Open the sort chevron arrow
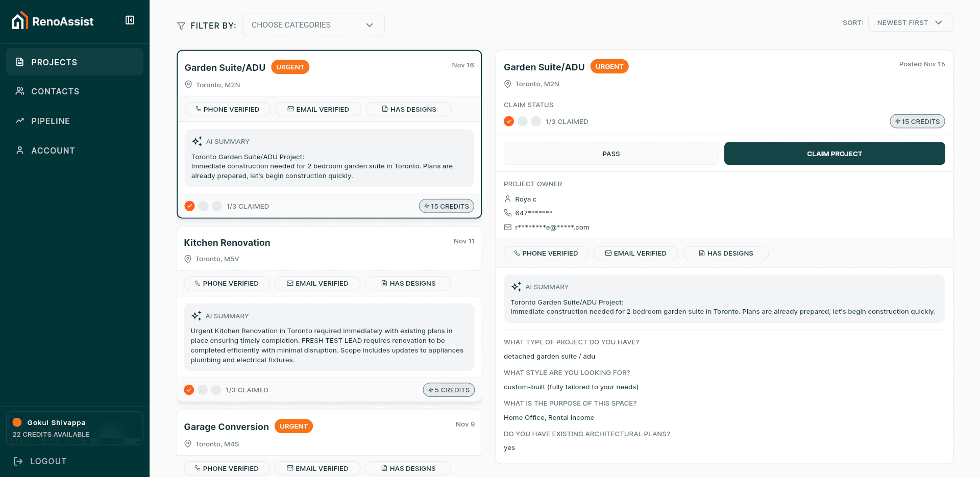980x477 pixels. click(x=939, y=22)
